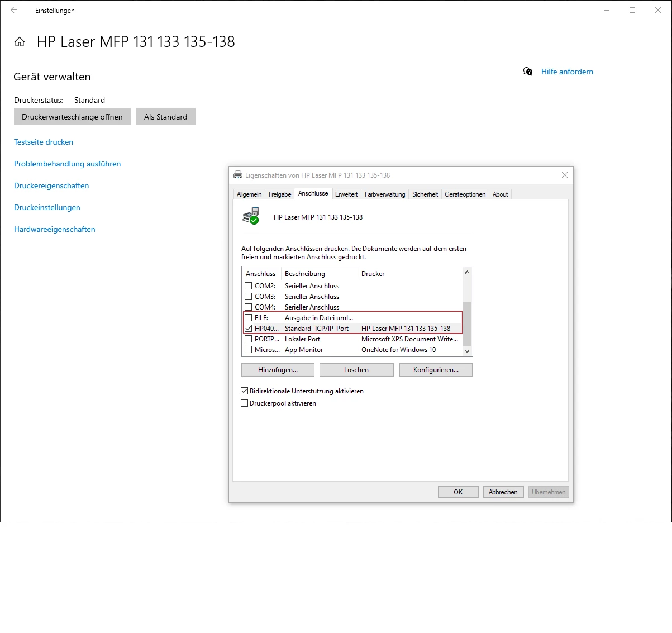Image resolution: width=672 pixels, height=633 pixels.
Task: Select OneNote for Windows 10 cell
Action: coord(399,350)
